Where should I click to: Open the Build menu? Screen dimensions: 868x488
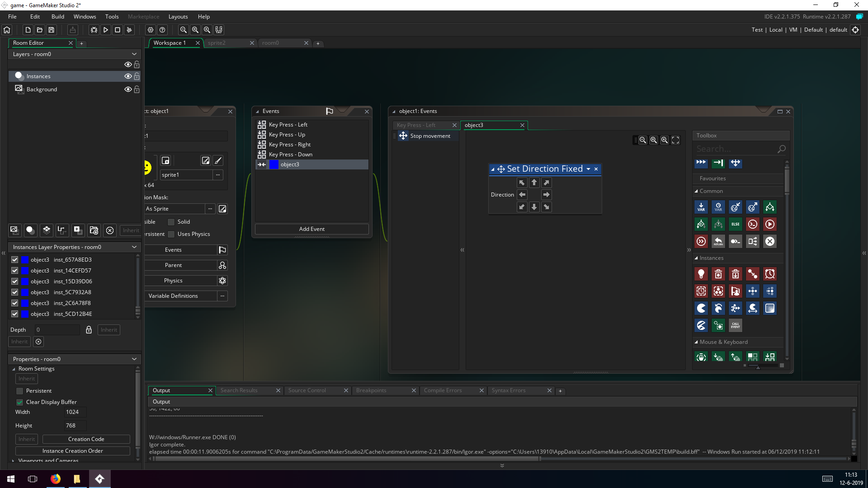pos(58,17)
